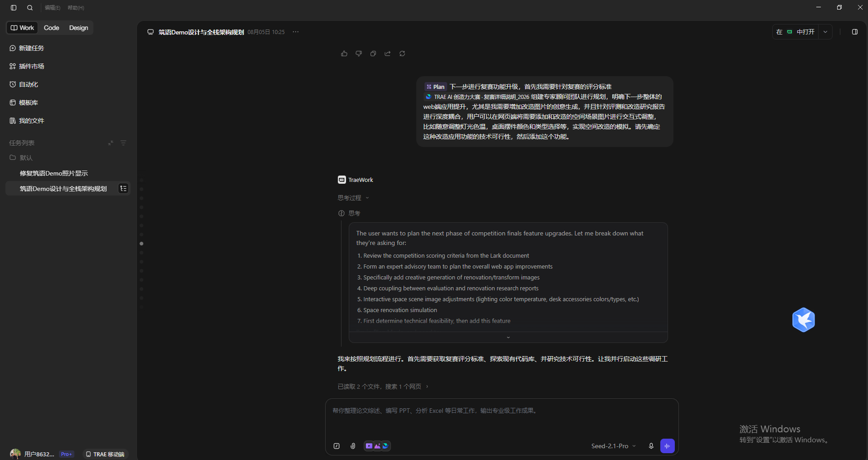The height and width of the screenshot is (460, 868).
Task: Regenerate the response with the refresh icon
Action: (402, 54)
